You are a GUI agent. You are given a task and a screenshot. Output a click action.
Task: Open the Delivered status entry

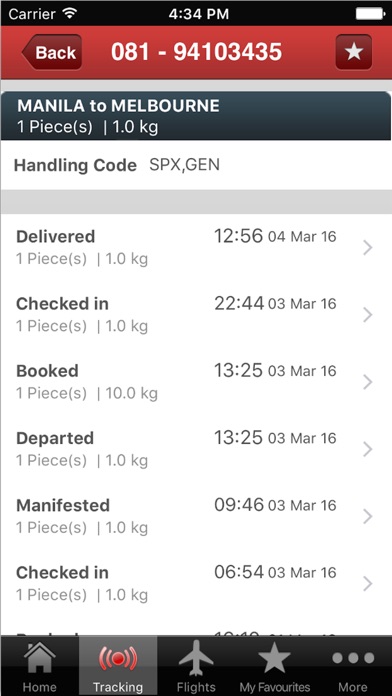(196, 248)
